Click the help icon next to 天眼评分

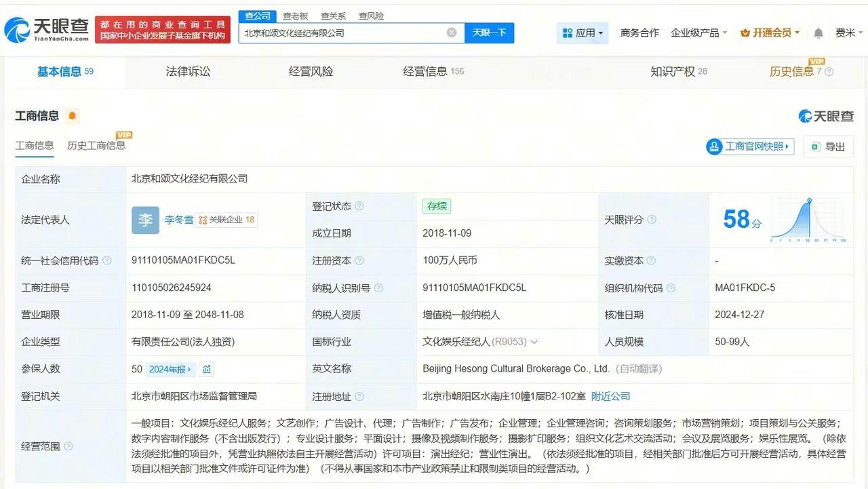point(652,220)
